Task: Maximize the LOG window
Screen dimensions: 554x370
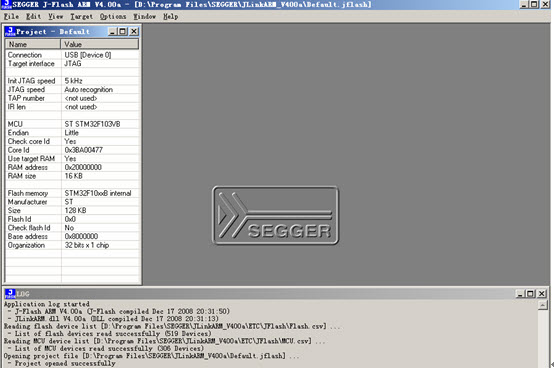Action: pyautogui.click(x=530, y=294)
